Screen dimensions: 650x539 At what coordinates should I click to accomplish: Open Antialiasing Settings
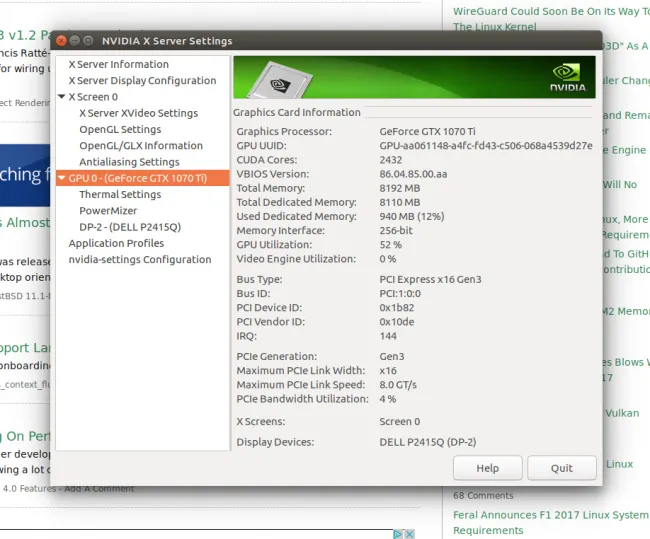pyautogui.click(x=129, y=162)
